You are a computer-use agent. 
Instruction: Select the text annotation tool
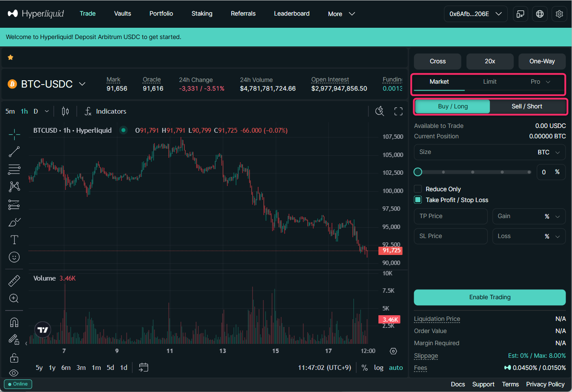pyautogui.click(x=14, y=240)
